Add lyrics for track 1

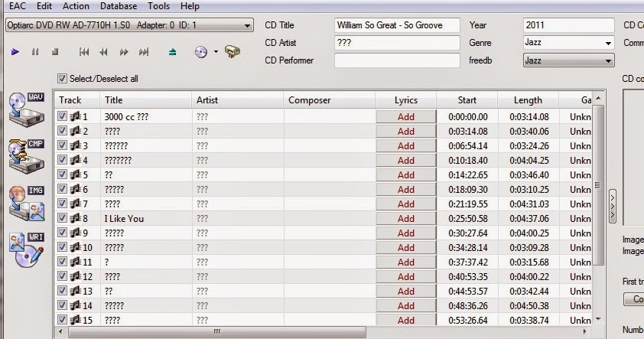coord(406,116)
